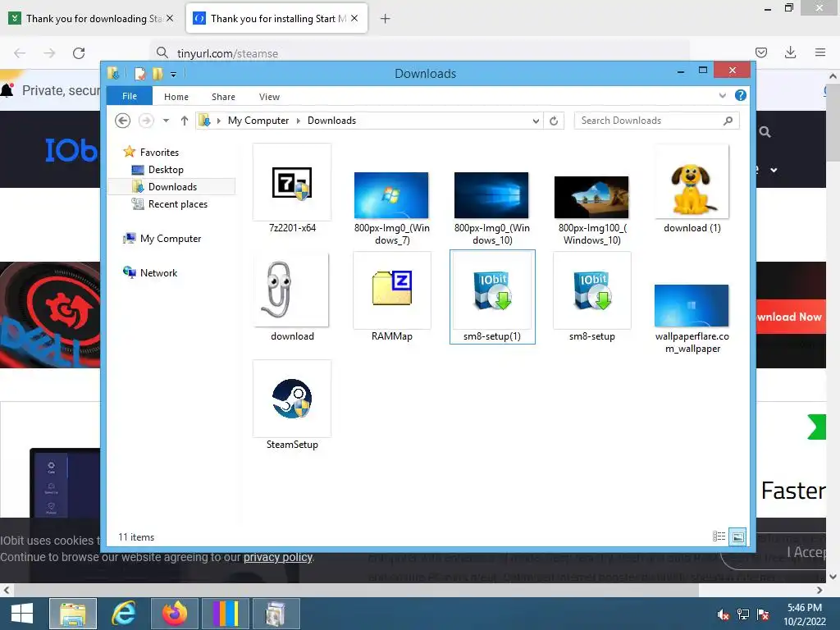Expand the breadcrumb arrow after My Computer
This screenshot has height=630, width=840.
[299, 121]
